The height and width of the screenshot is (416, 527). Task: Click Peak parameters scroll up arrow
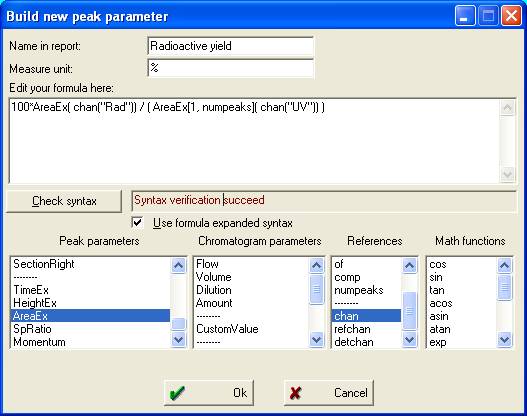pyautogui.click(x=178, y=265)
